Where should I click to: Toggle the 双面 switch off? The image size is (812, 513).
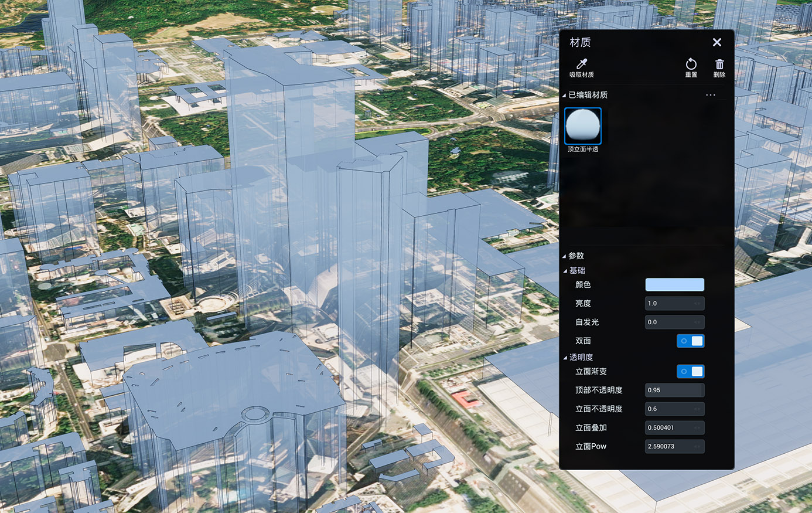[x=690, y=341]
